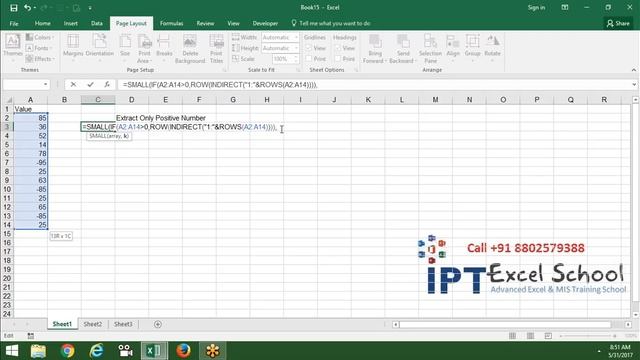640x360 pixels.
Task: Add a new sheet with plus icon
Action: coord(158,324)
